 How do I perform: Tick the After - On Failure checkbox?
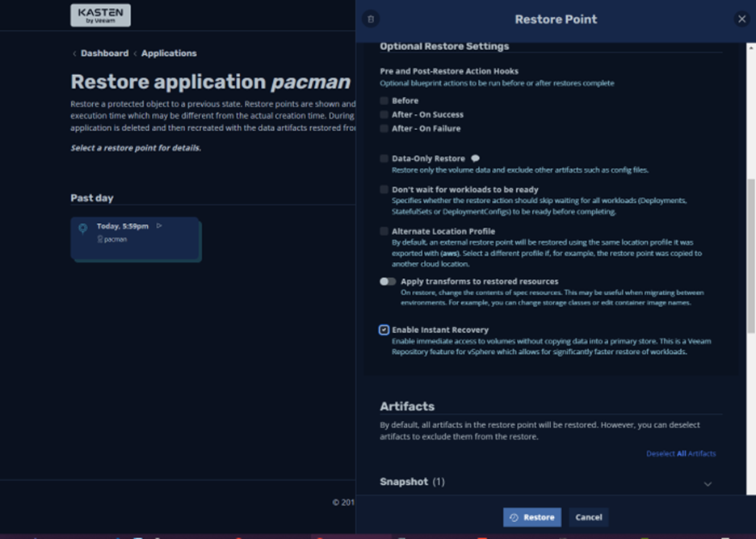pyautogui.click(x=384, y=128)
